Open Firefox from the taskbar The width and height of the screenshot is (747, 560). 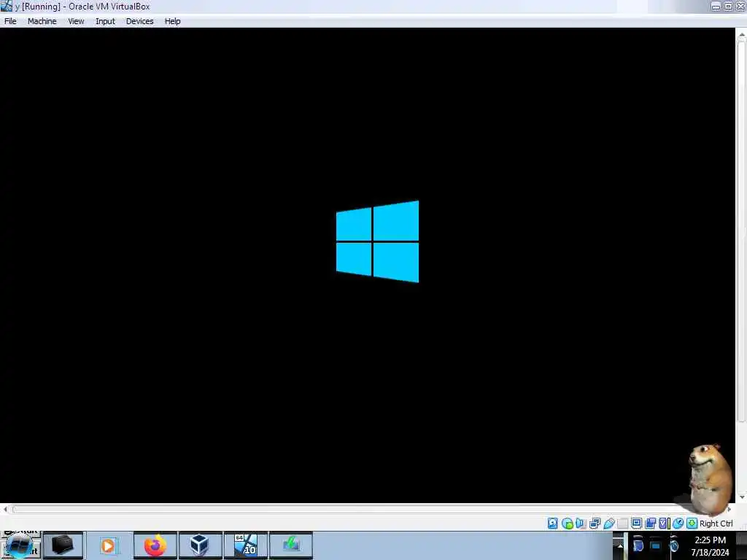(155, 545)
